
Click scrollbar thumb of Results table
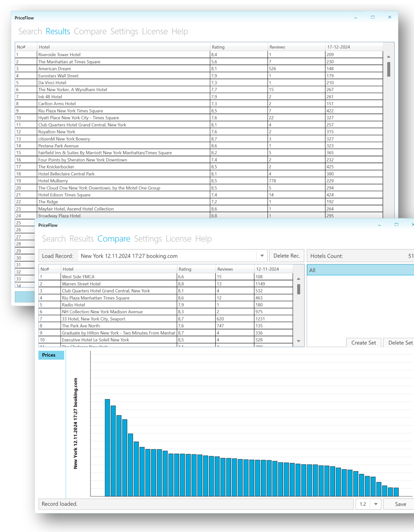click(389, 69)
